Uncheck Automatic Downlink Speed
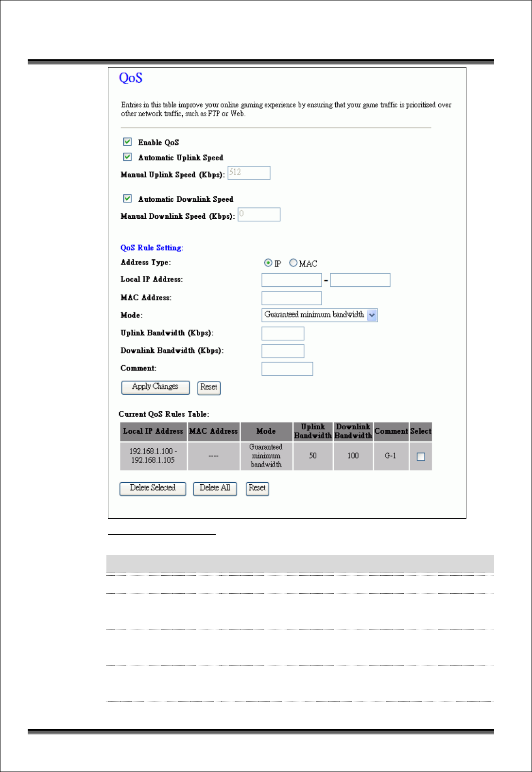Image resolution: width=532 pixels, height=772 pixels. point(127,198)
